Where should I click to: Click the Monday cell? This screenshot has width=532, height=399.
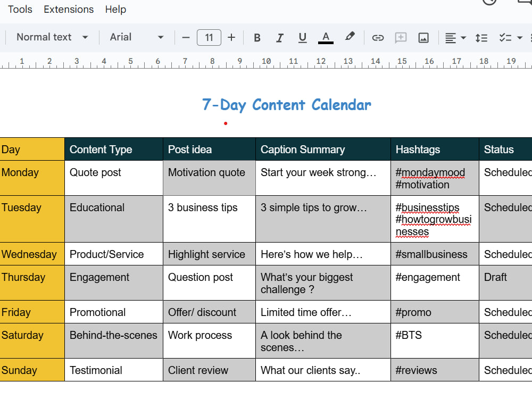32,178
